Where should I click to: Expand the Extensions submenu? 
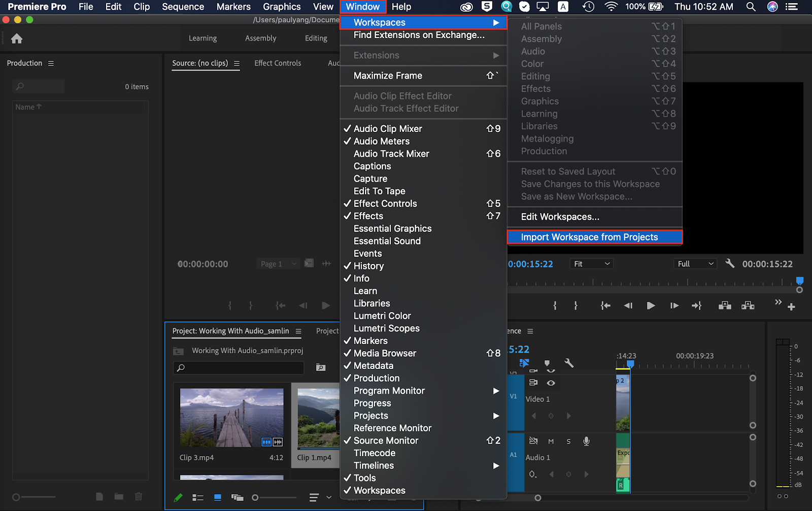423,55
